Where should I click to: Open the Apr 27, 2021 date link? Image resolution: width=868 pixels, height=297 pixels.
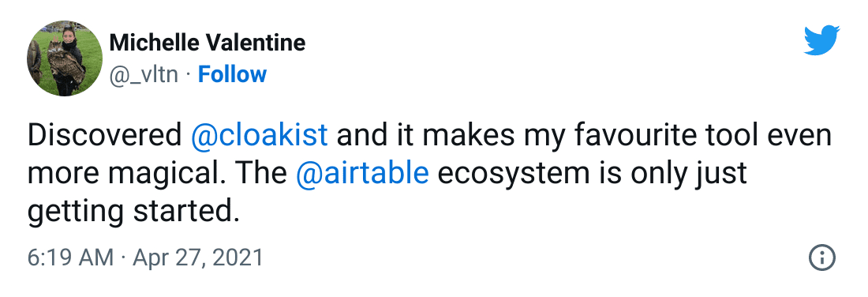tap(197, 258)
